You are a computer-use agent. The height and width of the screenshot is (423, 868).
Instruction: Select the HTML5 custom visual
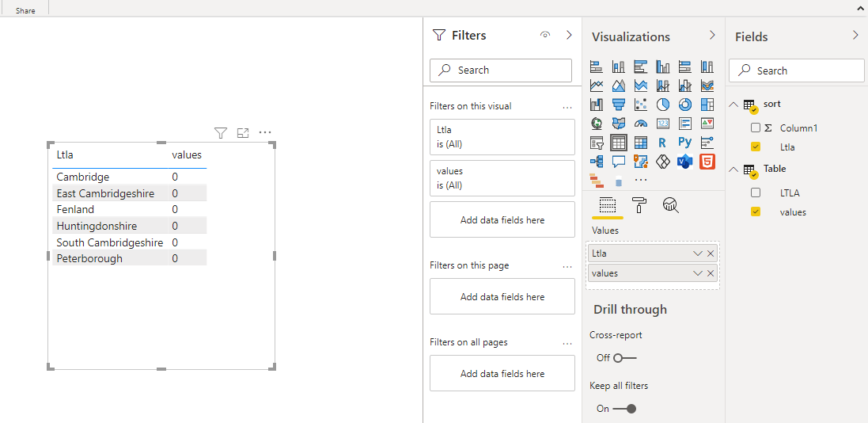(x=707, y=162)
